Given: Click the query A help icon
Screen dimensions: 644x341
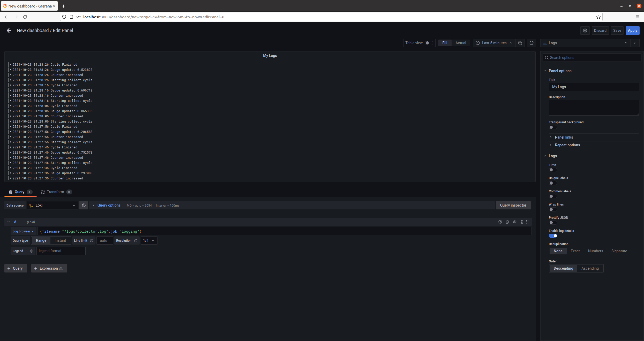Looking at the screenshot, I should click(x=500, y=222).
